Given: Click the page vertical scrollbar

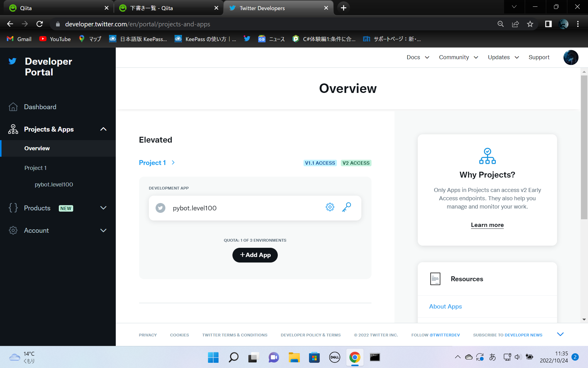Looking at the screenshot, I should point(584,147).
